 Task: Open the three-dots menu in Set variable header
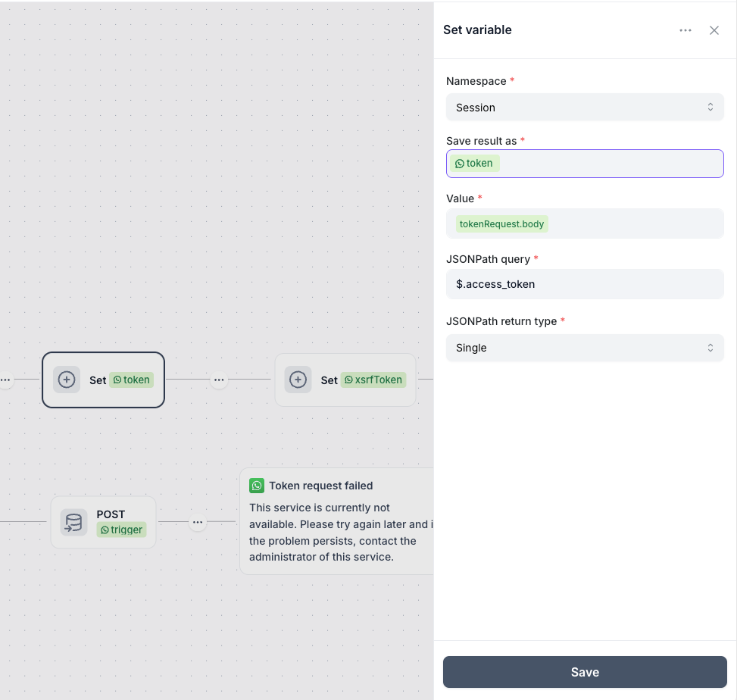(685, 30)
